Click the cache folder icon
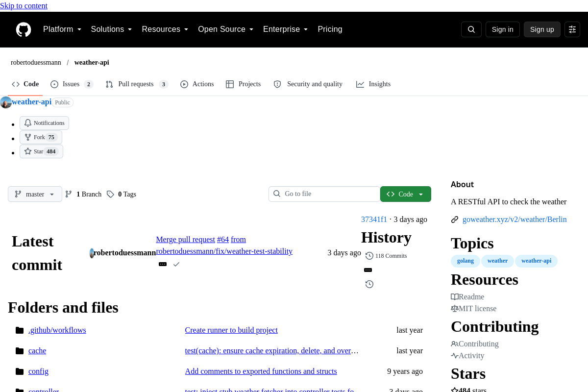The width and height of the screenshot is (588, 392). click(20, 351)
